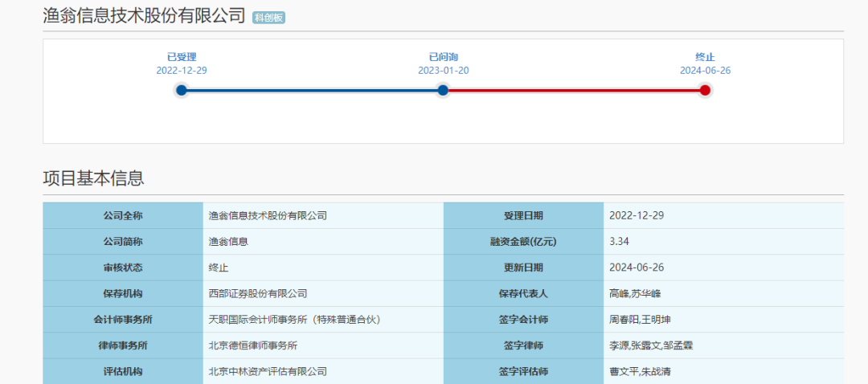Image resolution: width=868 pixels, height=384 pixels.
Task: Click the page title 渔翁信息技术股份有限公司
Action: pos(144,15)
